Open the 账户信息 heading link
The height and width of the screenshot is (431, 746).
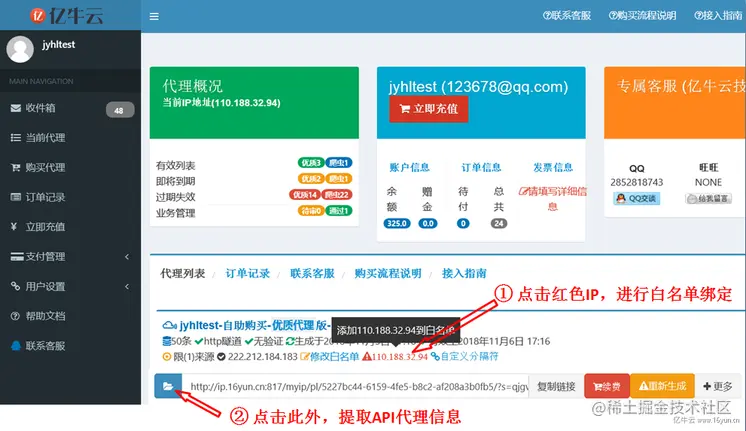(409, 167)
